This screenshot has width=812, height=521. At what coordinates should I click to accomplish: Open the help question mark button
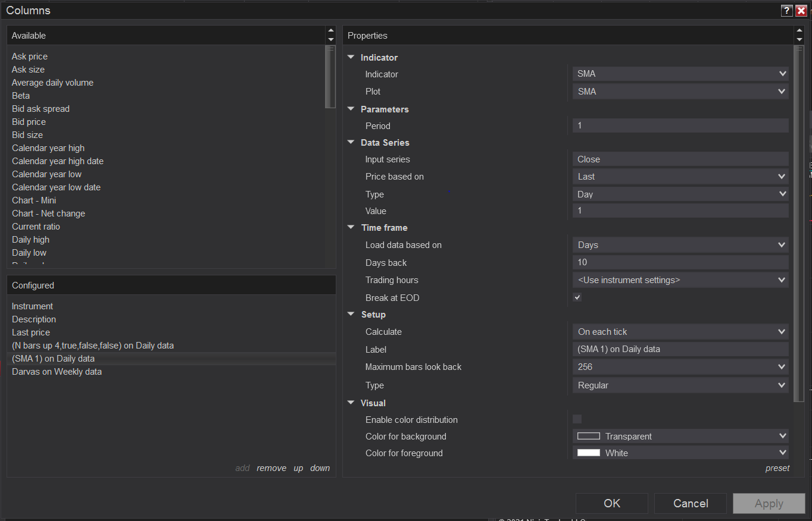[786, 11]
